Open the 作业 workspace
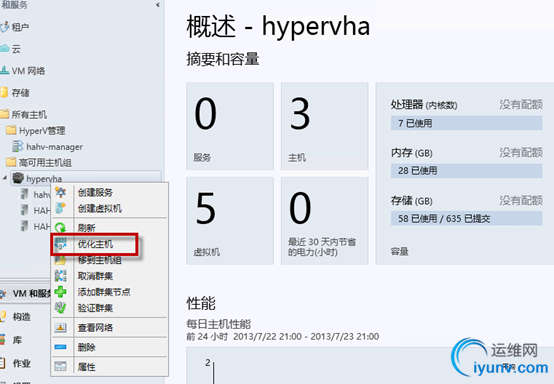554x384 pixels. click(x=22, y=363)
